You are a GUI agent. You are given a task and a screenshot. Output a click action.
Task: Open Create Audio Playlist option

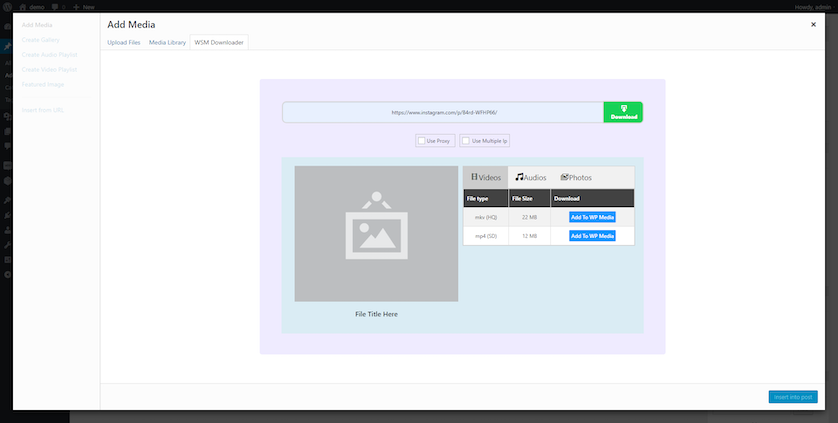pyautogui.click(x=49, y=55)
